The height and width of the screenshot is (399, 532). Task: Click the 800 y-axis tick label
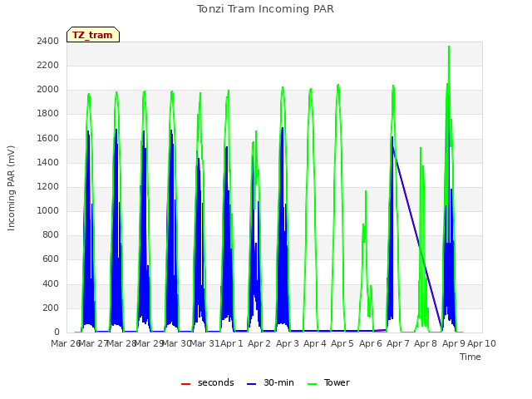pyautogui.click(x=51, y=234)
